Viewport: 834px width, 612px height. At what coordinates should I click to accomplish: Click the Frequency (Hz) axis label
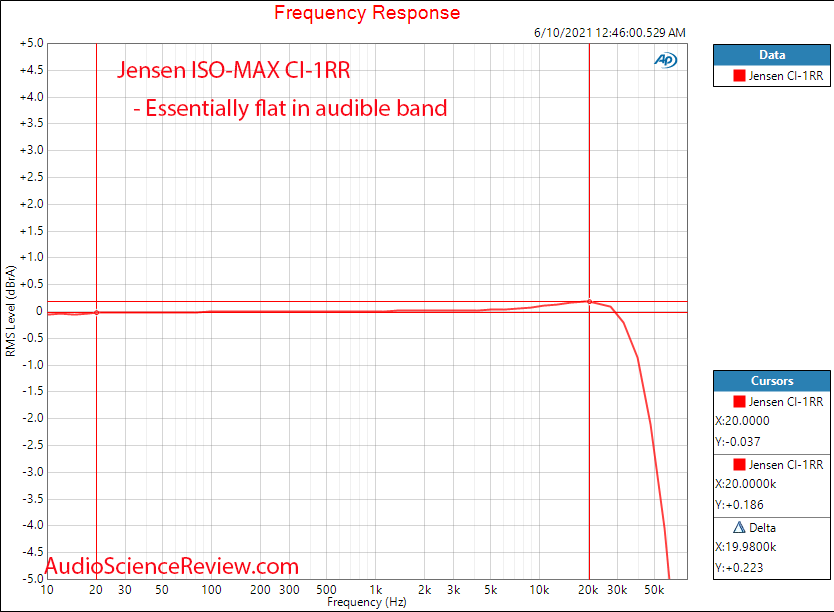tap(366, 602)
